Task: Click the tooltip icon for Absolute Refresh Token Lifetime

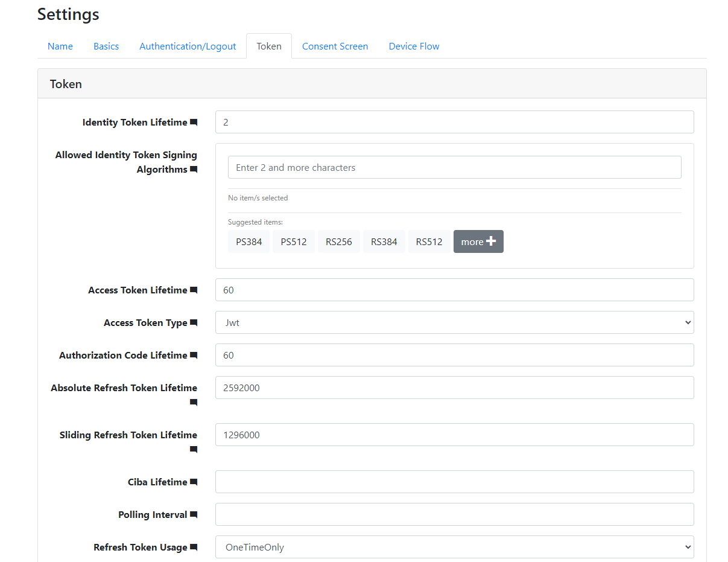Action: [194, 402]
